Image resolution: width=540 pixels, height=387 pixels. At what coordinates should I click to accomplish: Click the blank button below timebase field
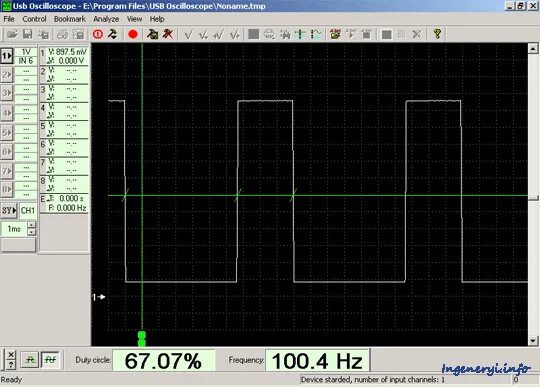(x=18, y=245)
